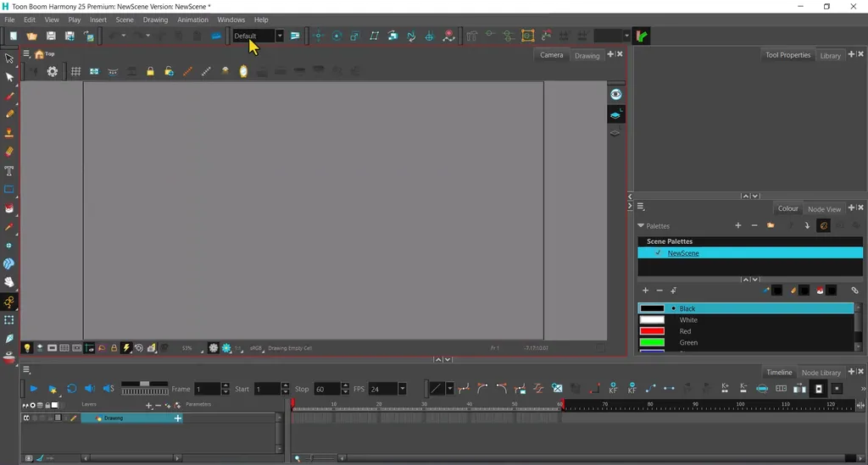The height and width of the screenshot is (465, 868).
Task: Switch to the Library tab
Action: tap(830, 55)
